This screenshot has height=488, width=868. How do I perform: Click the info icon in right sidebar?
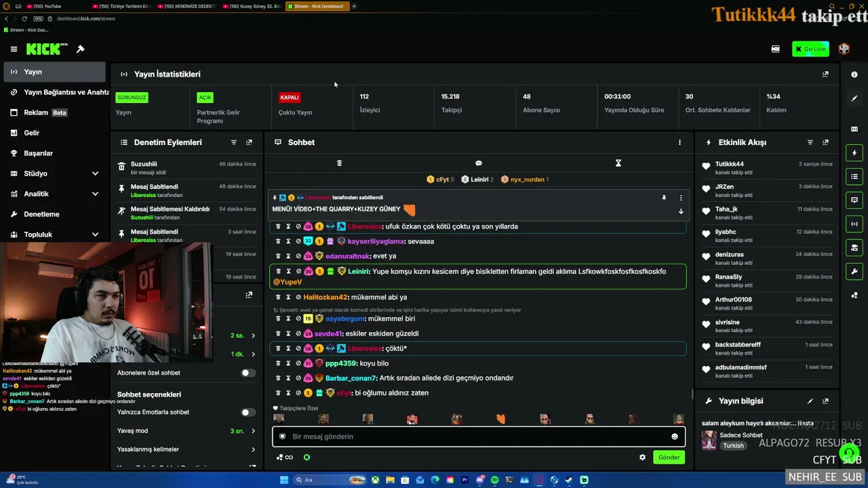854,75
